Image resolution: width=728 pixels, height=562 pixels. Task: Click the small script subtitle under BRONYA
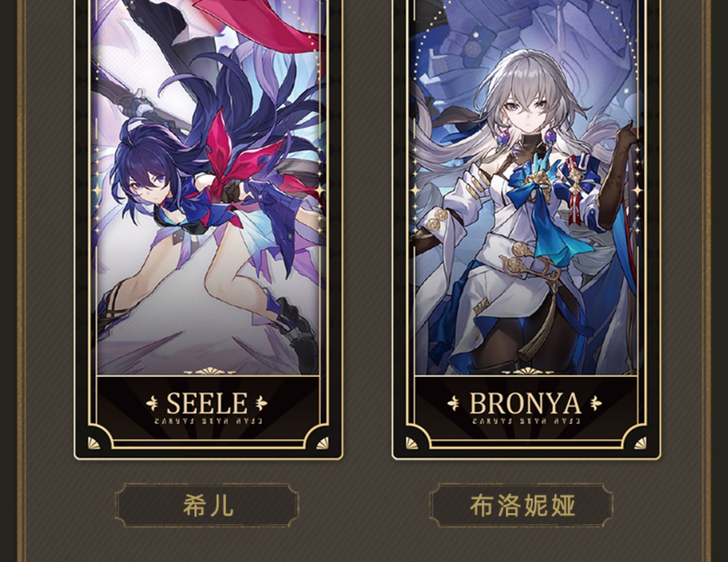525,421
